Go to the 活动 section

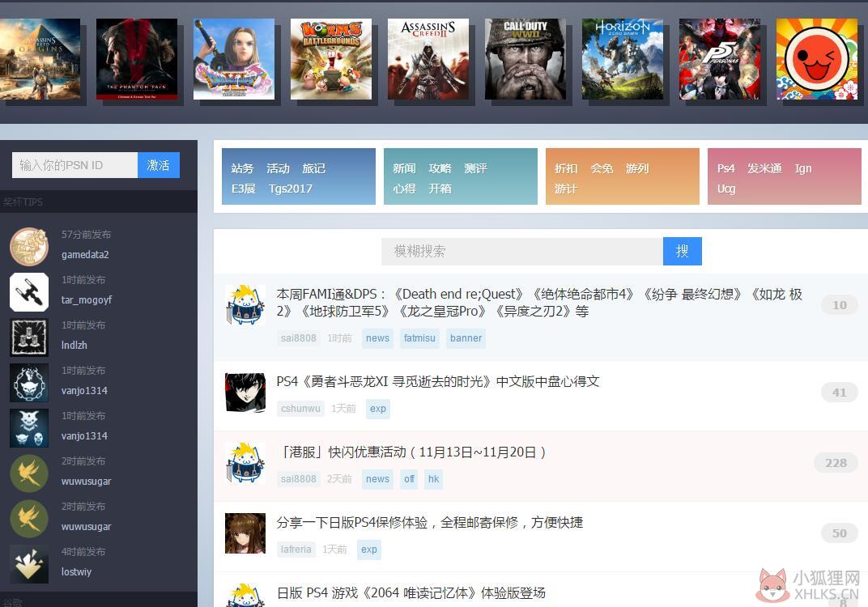[x=278, y=168]
